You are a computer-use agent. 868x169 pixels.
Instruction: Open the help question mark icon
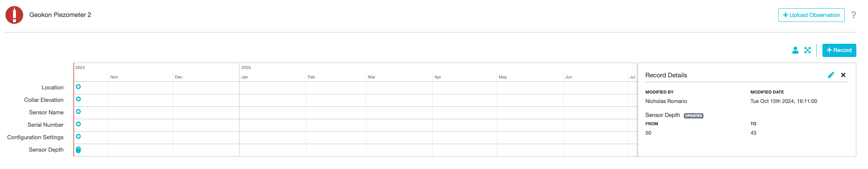click(853, 15)
